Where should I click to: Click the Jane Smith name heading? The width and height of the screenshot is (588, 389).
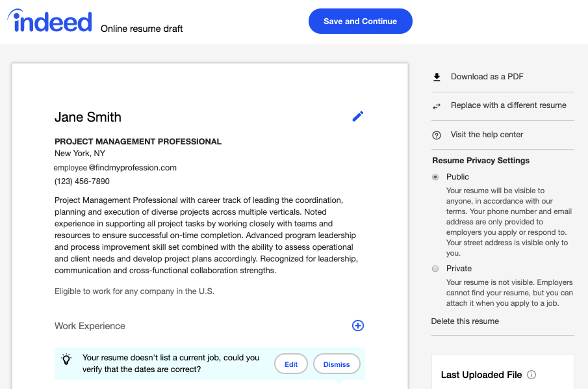[x=88, y=117]
